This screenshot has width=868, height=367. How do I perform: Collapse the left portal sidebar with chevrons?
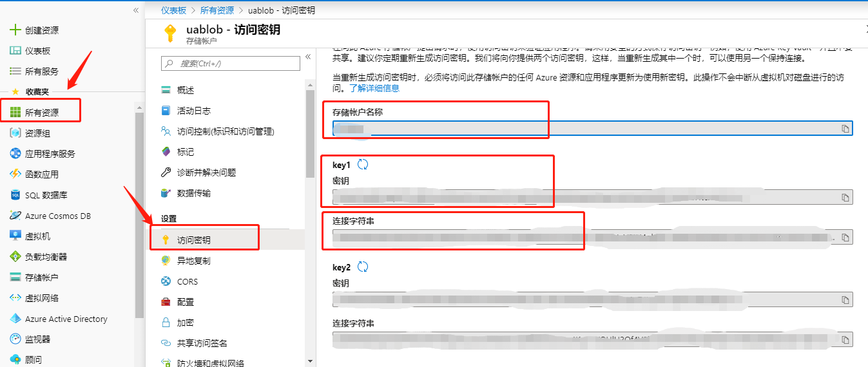(x=136, y=10)
